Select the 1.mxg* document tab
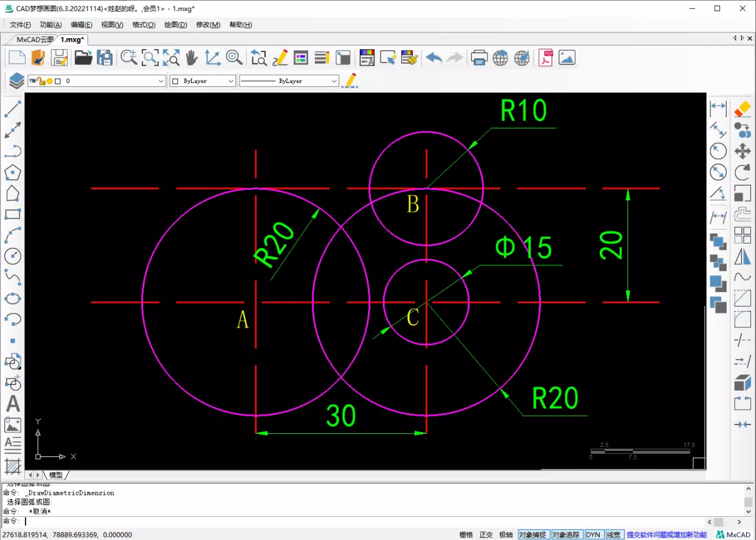 pos(72,39)
